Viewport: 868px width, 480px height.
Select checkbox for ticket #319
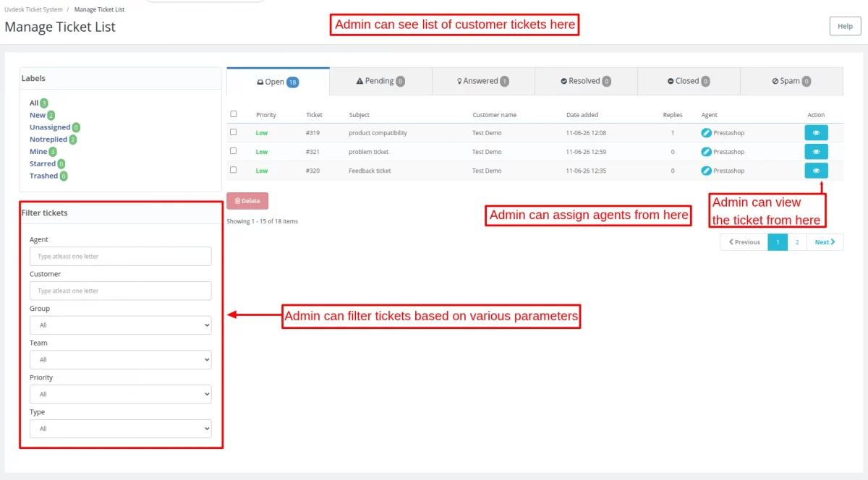(x=233, y=132)
